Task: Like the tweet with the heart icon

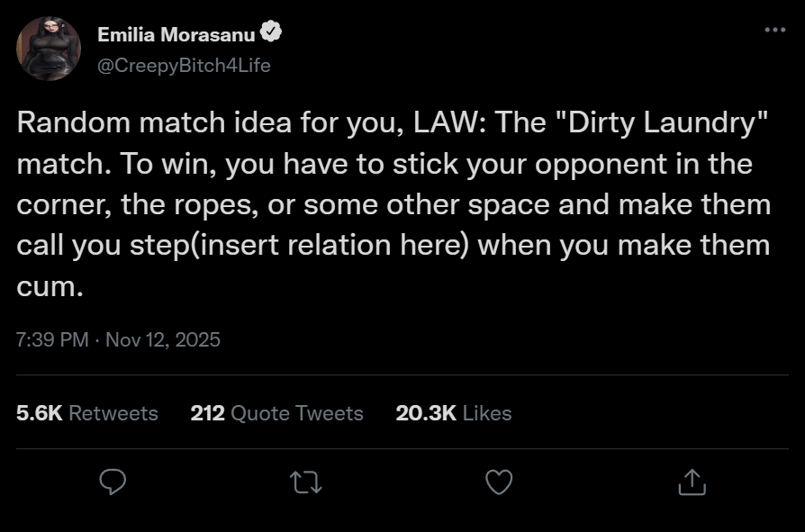Action: point(498,482)
